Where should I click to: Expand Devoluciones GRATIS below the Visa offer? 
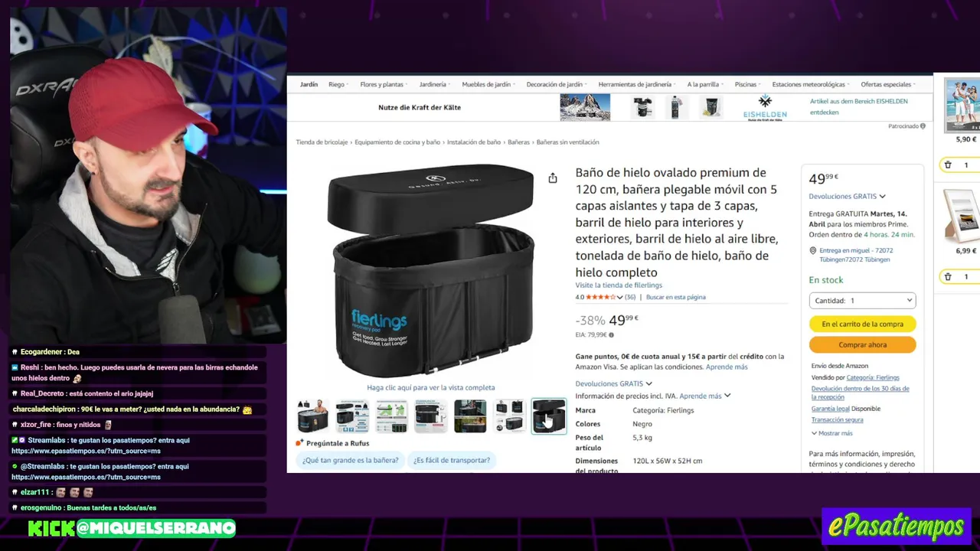[613, 383]
